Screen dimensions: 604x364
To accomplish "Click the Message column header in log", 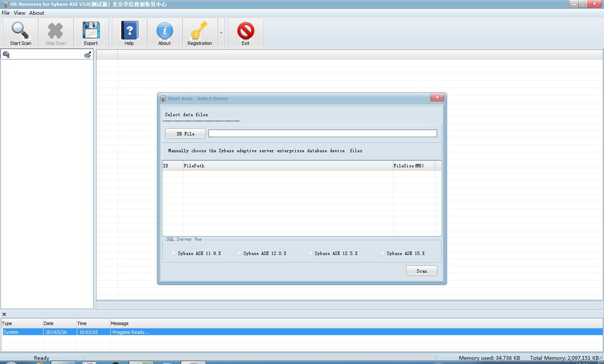I will click(x=357, y=323).
